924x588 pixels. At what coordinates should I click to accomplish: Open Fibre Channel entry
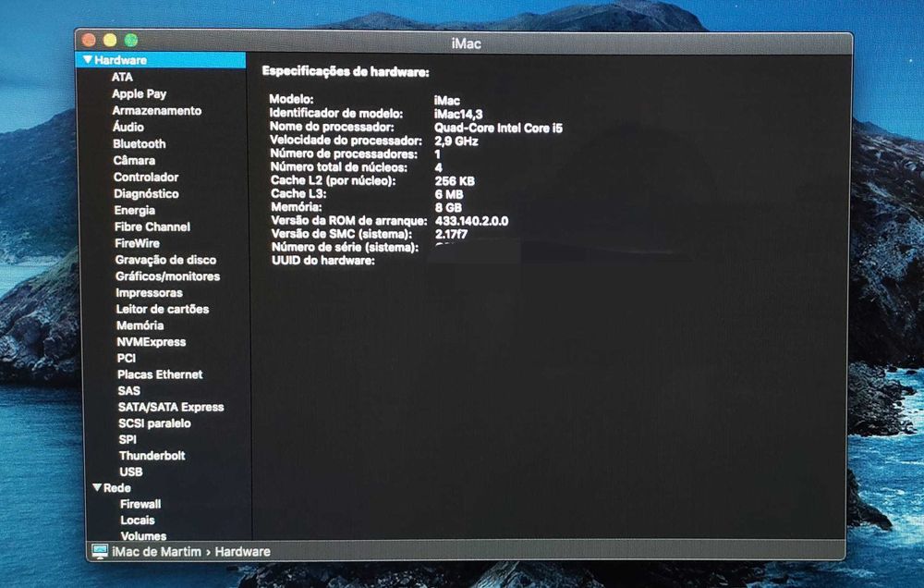pyautogui.click(x=152, y=227)
